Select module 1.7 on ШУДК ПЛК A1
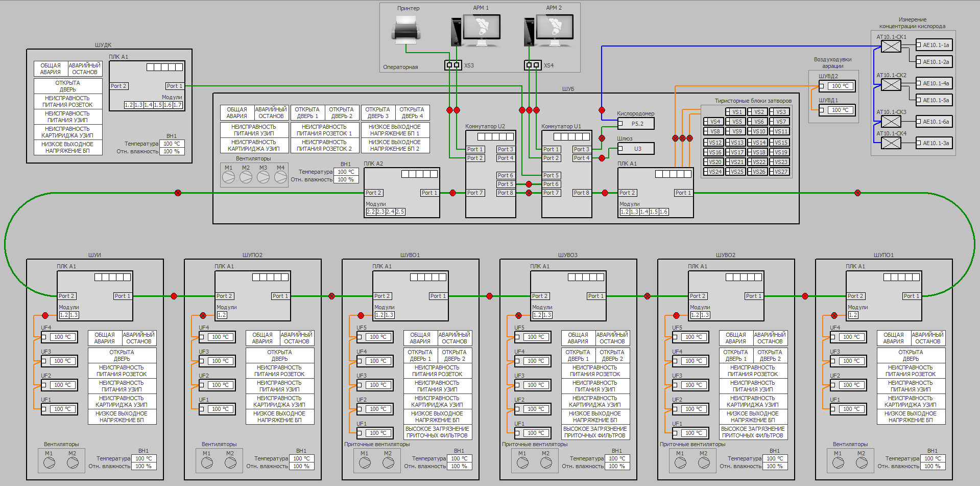 point(177,105)
